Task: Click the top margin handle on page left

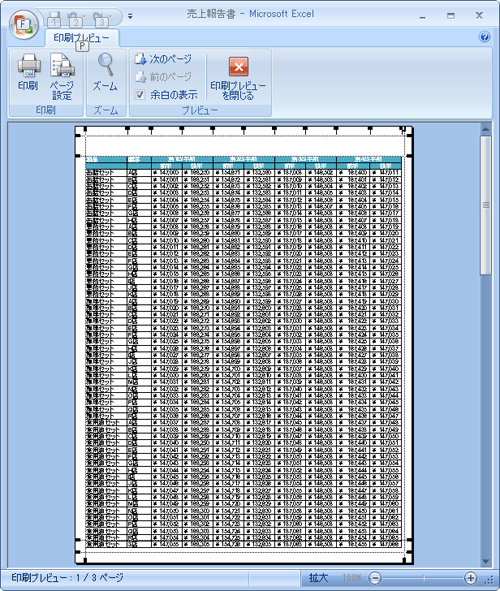Action: click(78, 155)
